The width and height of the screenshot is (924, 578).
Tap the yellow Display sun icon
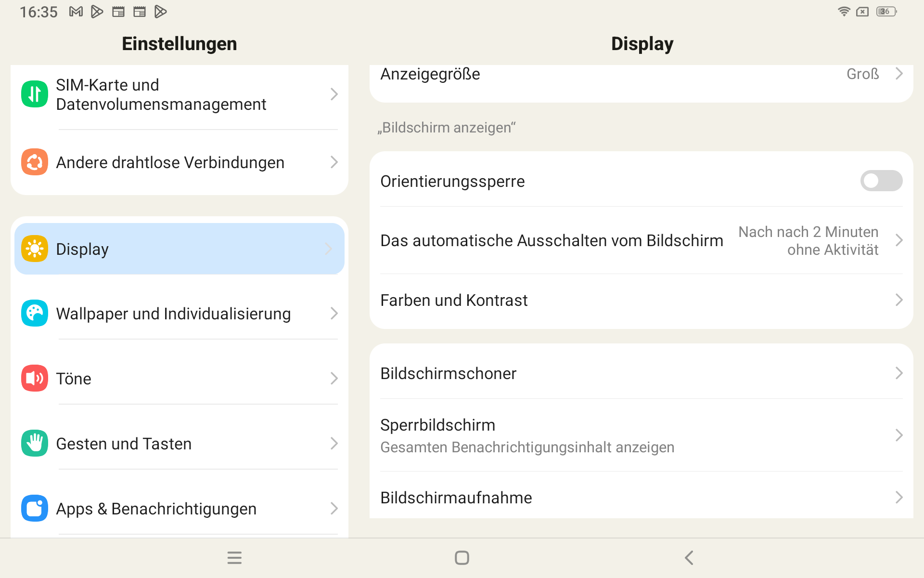pos(34,249)
